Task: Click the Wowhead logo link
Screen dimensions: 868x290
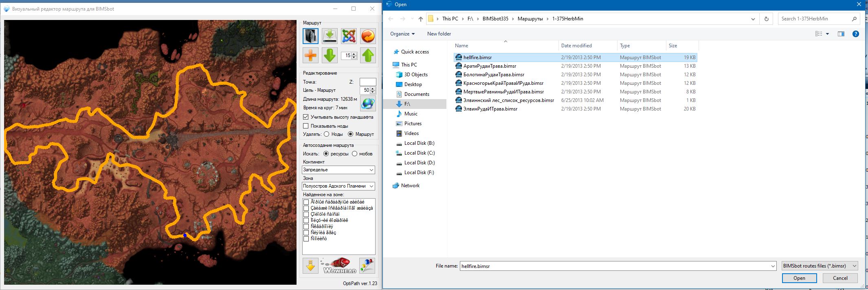Action: pos(339,266)
